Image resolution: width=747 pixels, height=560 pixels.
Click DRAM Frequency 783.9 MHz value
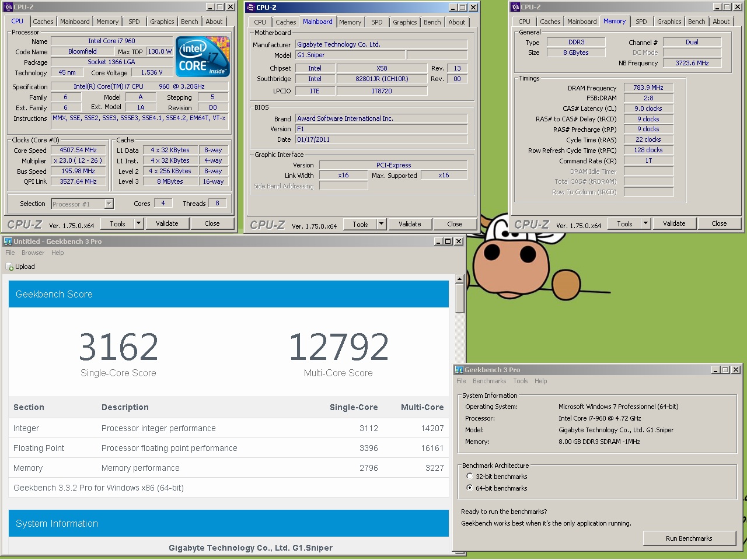[x=648, y=87]
